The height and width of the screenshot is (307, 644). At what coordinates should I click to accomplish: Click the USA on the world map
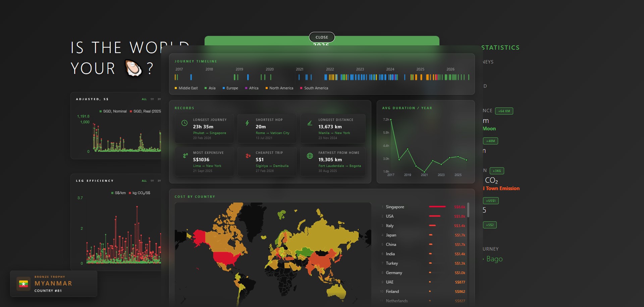[x=225, y=258]
